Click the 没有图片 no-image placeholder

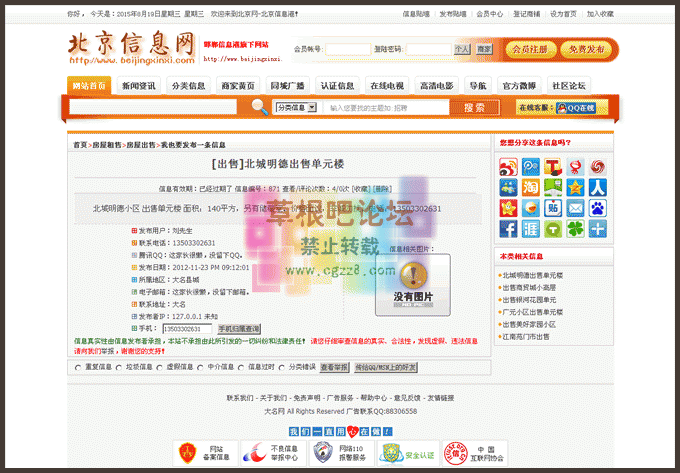point(413,285)
